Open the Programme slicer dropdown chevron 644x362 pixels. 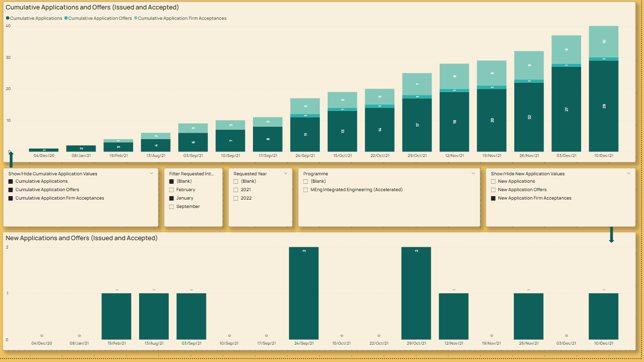tap(473, 174)
